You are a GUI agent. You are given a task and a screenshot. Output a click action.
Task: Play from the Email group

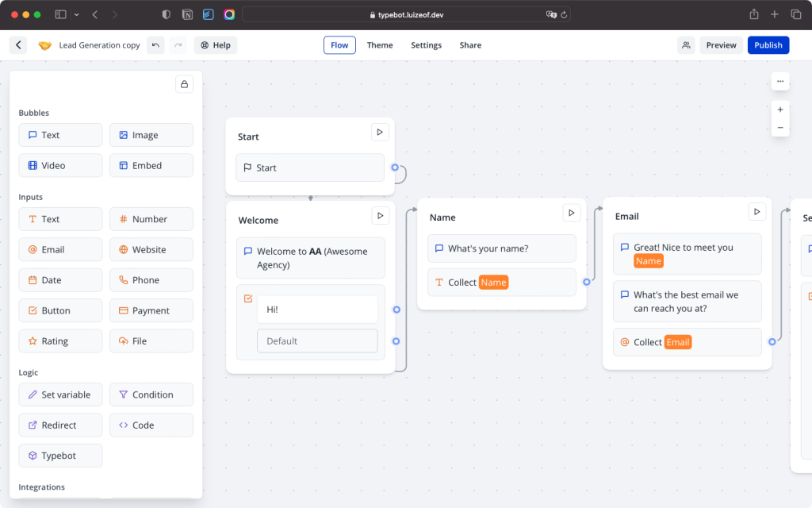[756, 211]
